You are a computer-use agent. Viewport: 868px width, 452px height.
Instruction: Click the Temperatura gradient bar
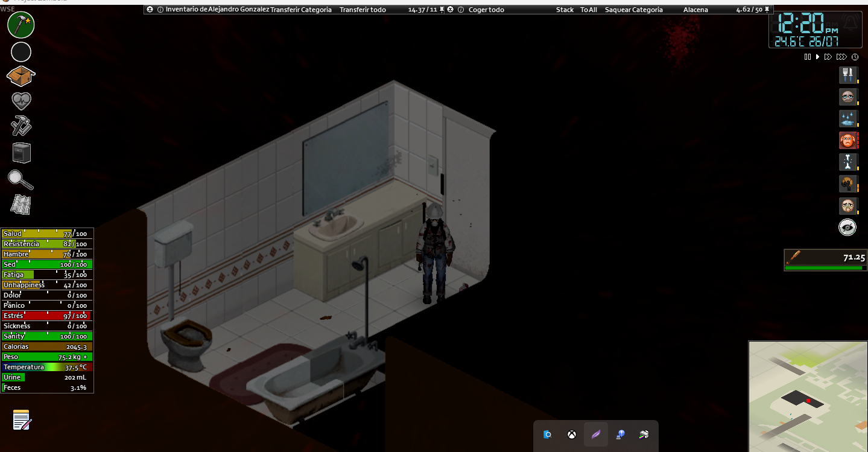click(47, 367)
